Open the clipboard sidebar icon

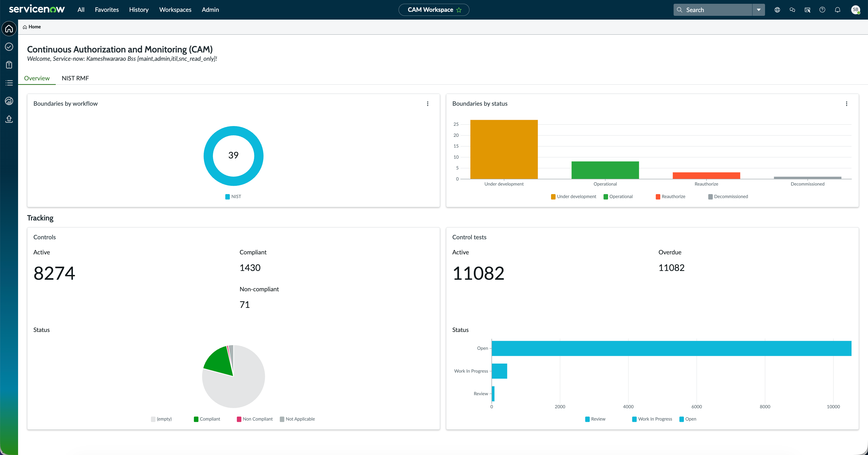[x=9, y=65]
